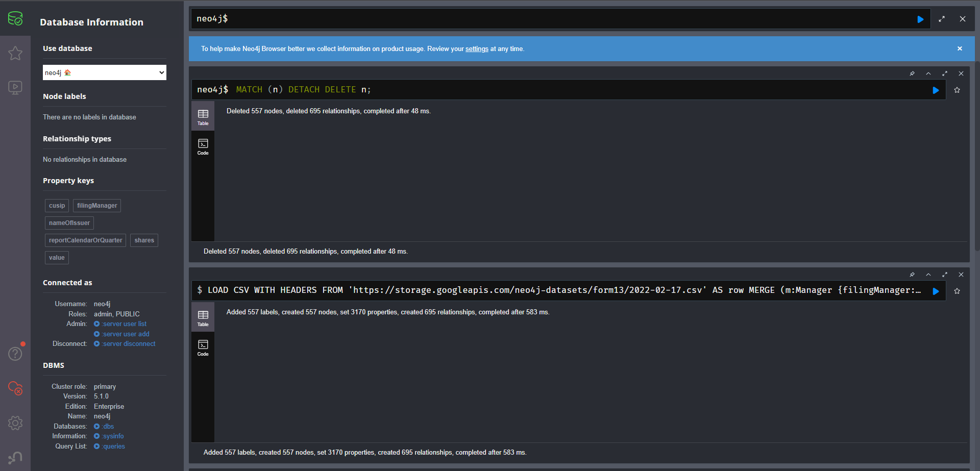Open the Sync cloud error sidebar icon
Image resolution: width=980 pixels, height=471 pixels.
(15, 388)
